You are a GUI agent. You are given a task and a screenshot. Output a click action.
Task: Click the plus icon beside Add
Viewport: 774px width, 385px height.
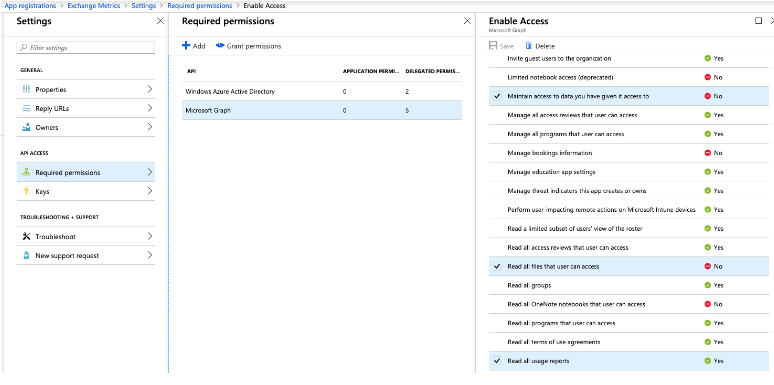click(x=186, y=45)
